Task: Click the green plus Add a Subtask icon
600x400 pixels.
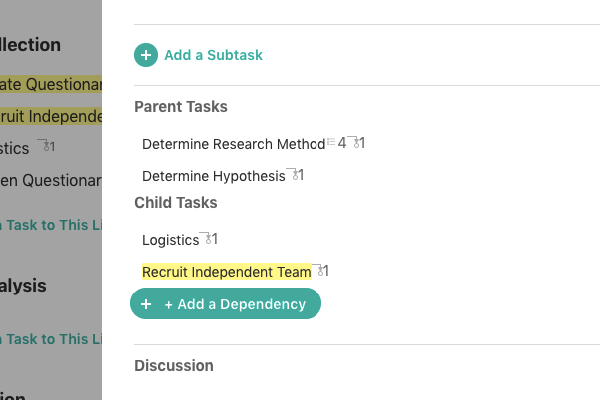Action: click(x=146, y=55)
